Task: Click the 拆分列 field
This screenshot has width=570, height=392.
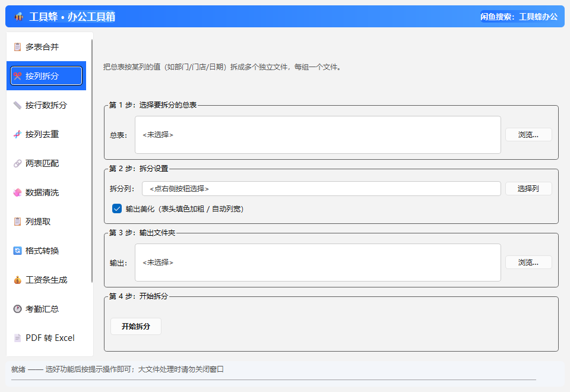Action: 321,188
